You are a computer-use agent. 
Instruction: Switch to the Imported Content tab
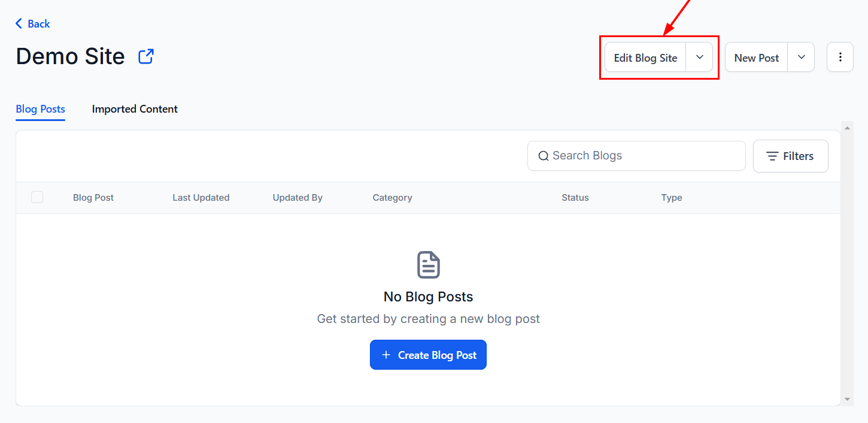click(x=135, y=109)
